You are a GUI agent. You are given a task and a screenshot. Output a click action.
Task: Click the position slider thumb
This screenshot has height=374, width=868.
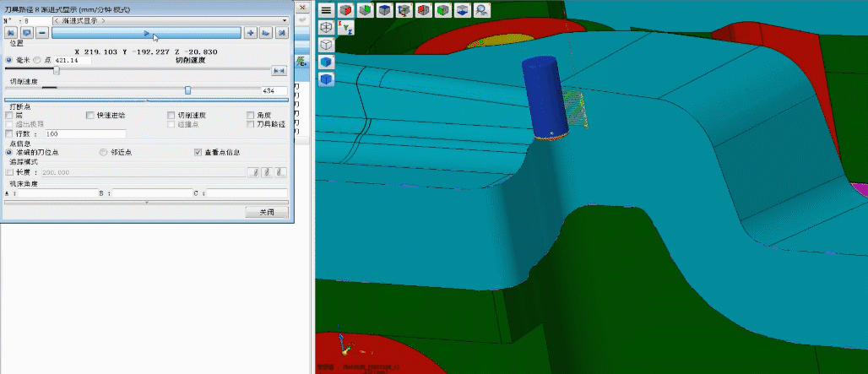[57, 70]
